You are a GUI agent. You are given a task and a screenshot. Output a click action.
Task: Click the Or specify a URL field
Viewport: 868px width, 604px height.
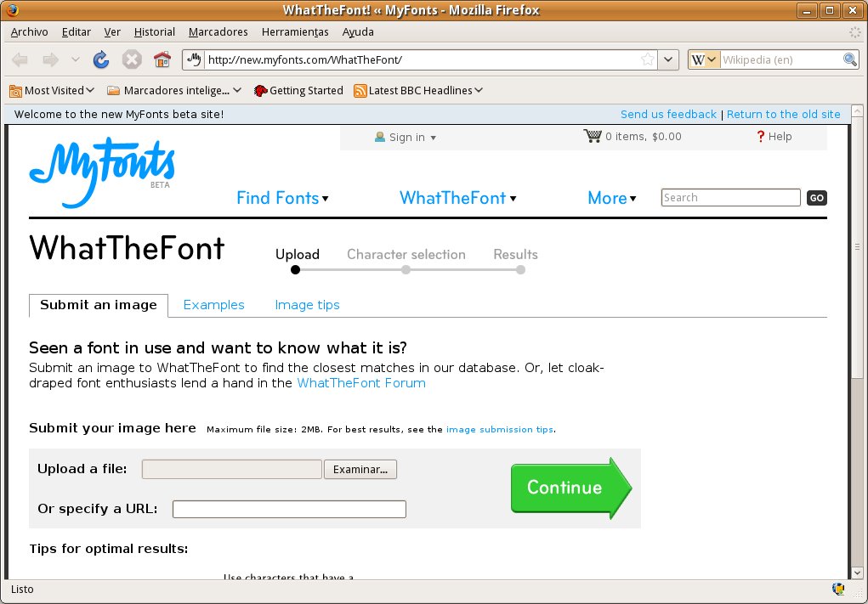point(289,509)
